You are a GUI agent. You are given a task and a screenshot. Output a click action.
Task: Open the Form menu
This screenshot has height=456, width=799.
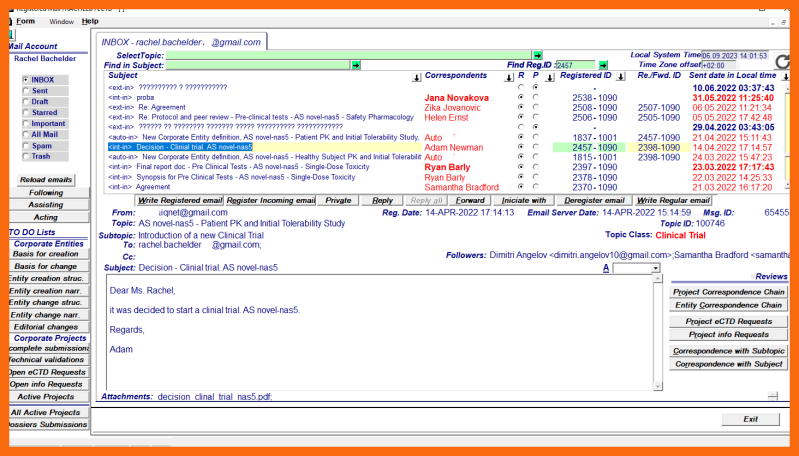pos(25,21)
